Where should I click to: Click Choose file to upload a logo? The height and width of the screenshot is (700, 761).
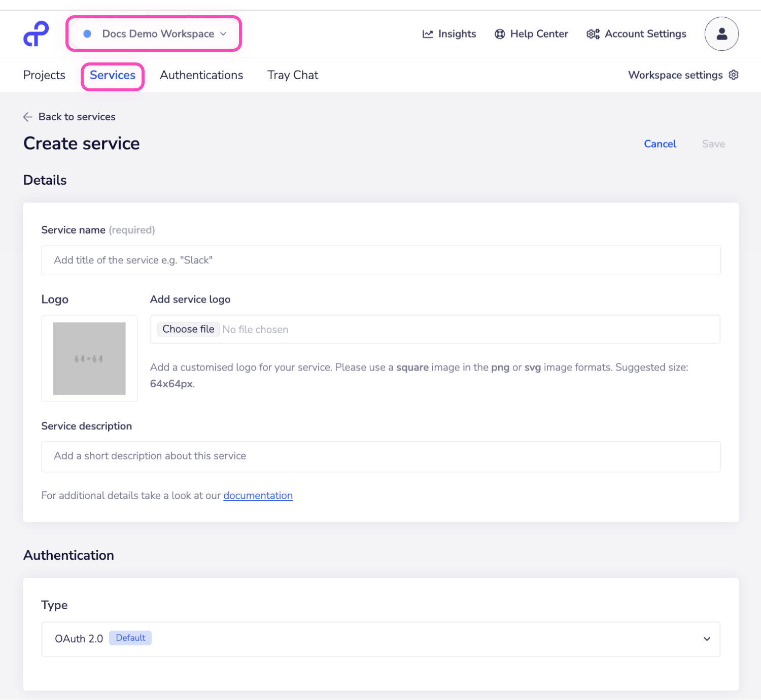tap(188, 329)
